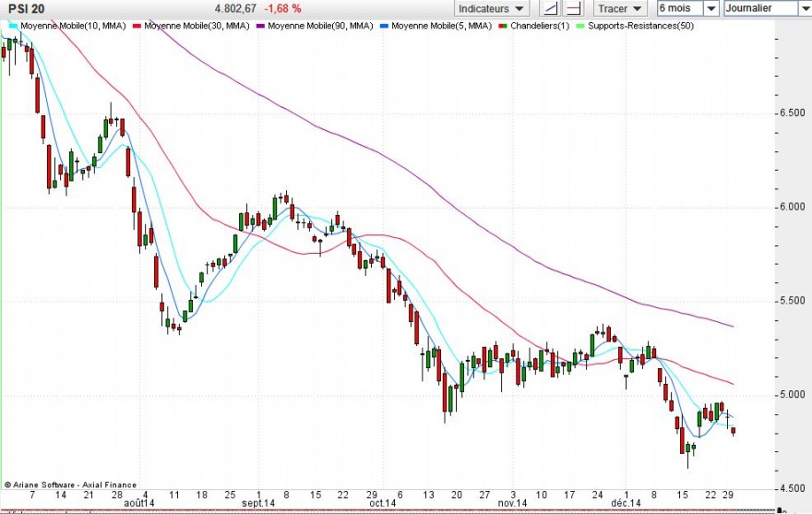Open the Journalier interval combo box
The width and height of the screenshot is (812, 514).
click(x=768, y=8)
